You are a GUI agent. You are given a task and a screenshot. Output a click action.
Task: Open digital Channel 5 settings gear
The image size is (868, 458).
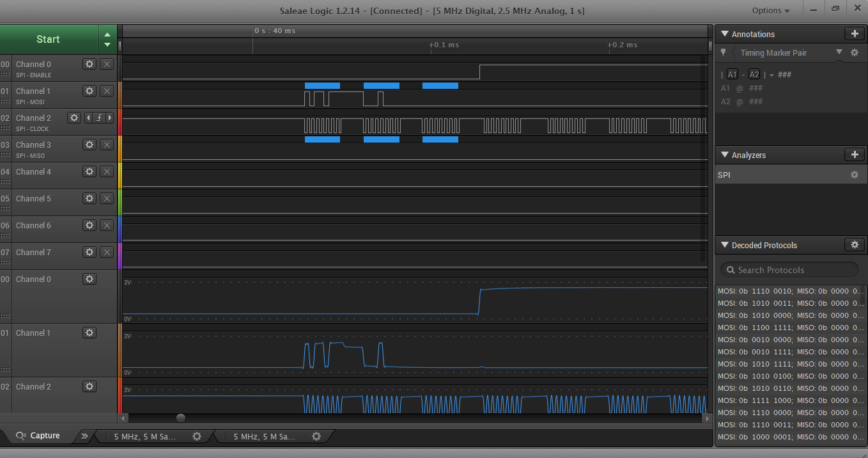coord(89,198)
